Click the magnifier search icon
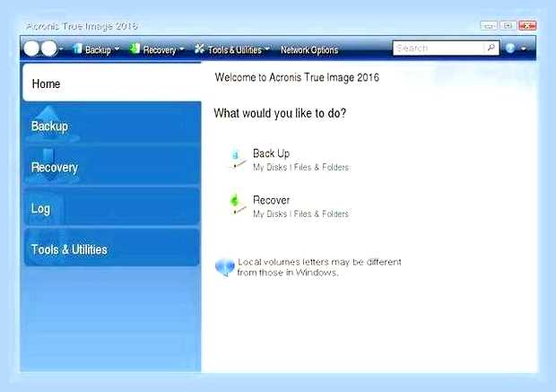The height and width of the screenshot is (392, 556). [491, 48]
